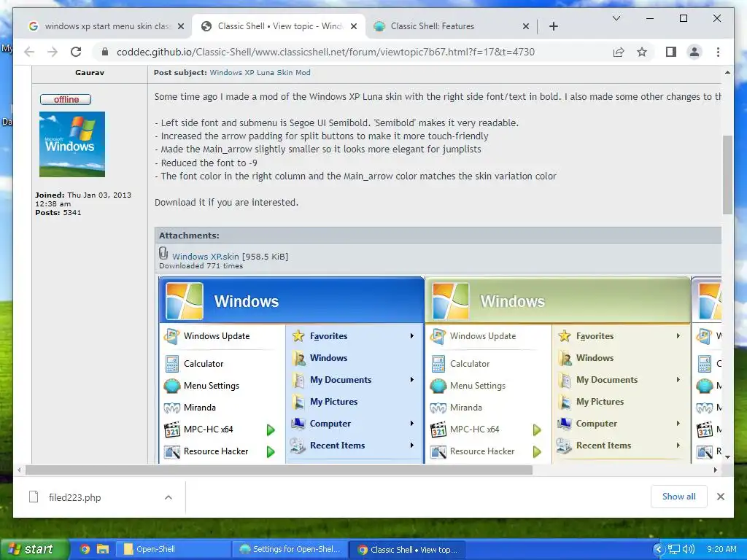Click the horizontal page scrollbar thumb

coord(279,470)
